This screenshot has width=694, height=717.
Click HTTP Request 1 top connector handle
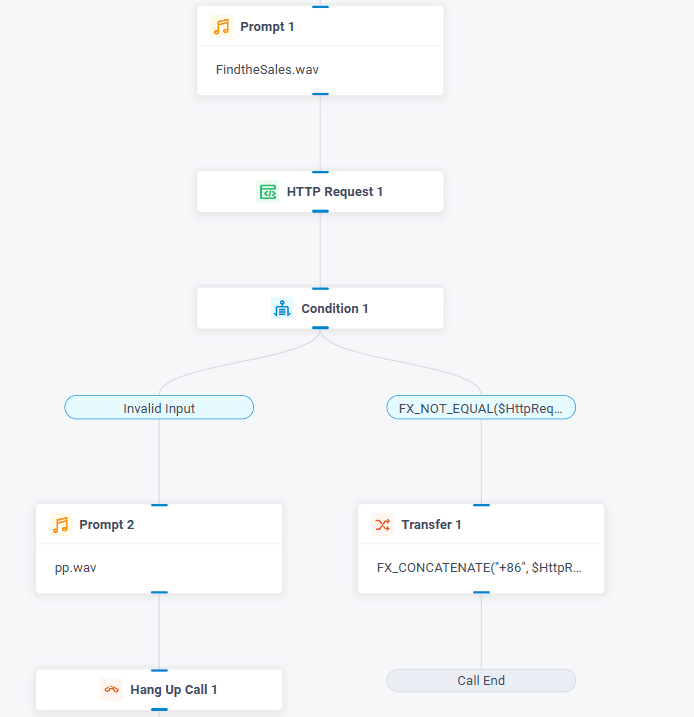tap(320, 172)
